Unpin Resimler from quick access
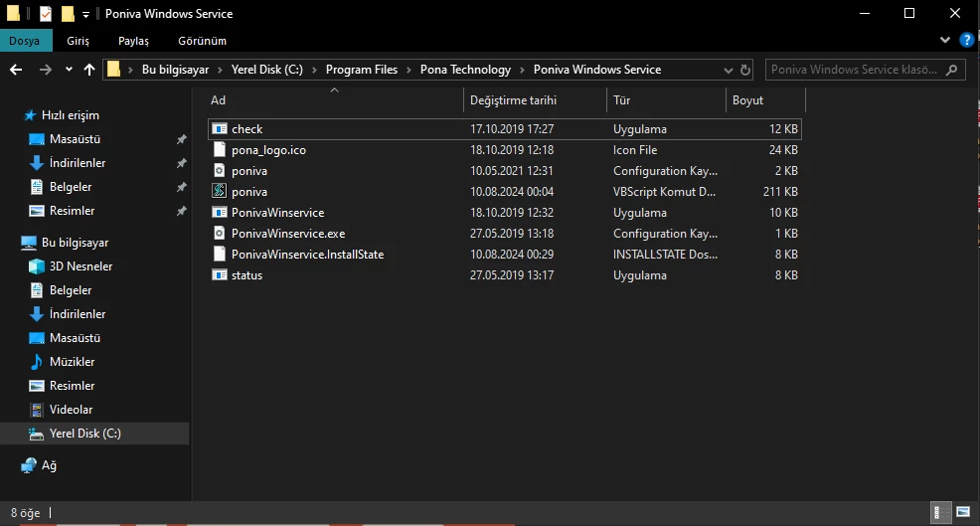This screenshot has height=526, width=980. [x=181, y=211]
